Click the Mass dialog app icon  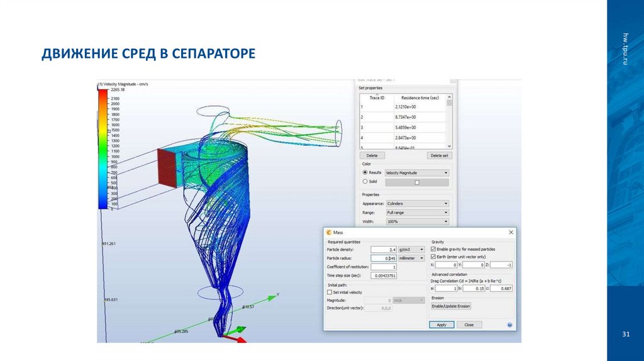tap(329, 233)
